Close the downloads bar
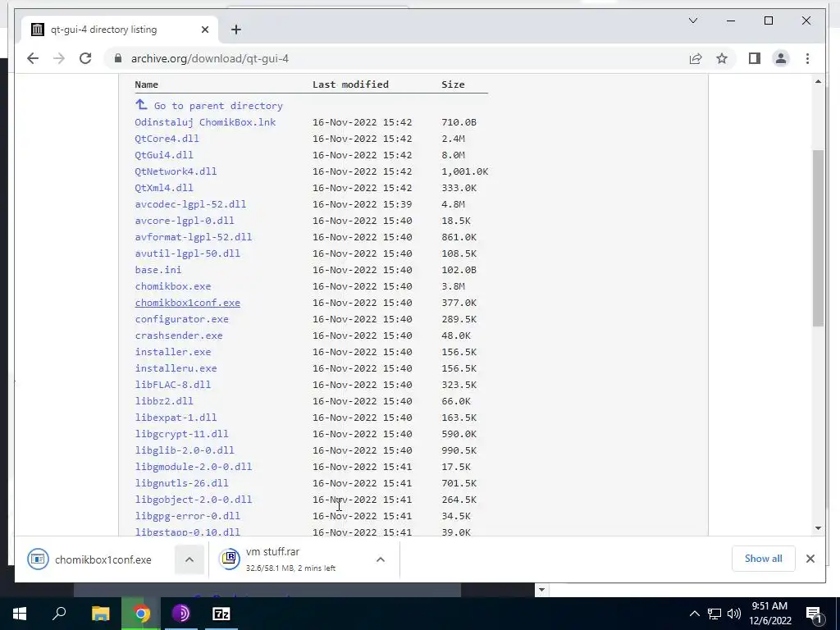This screenshot has width=840, height=630. (x=810, y=559)
